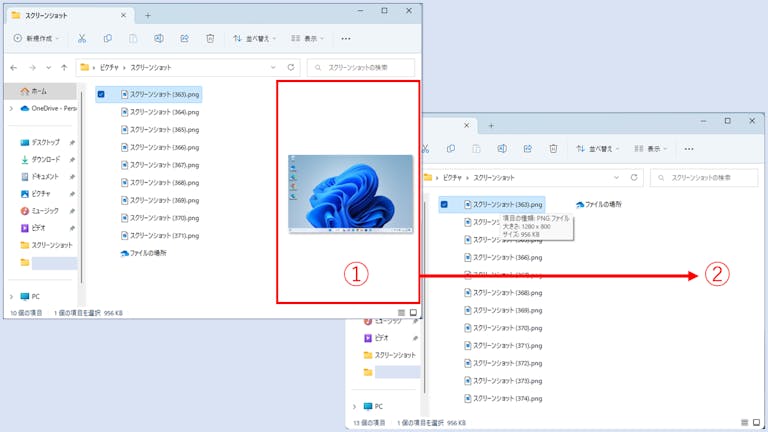The image size is (768, 432).
Task: Open recent locations chevron in the left window
Action: (48, 68)
